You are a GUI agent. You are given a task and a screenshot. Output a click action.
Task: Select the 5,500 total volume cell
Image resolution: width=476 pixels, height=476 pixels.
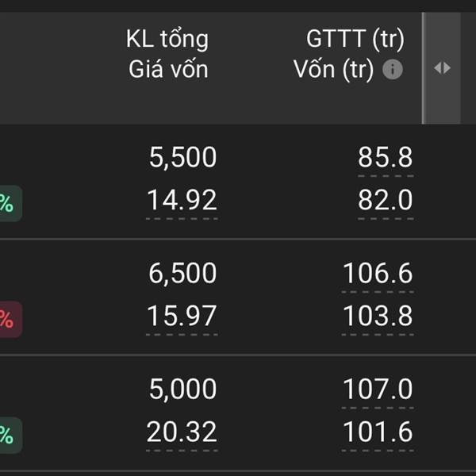tap(182, 158)
